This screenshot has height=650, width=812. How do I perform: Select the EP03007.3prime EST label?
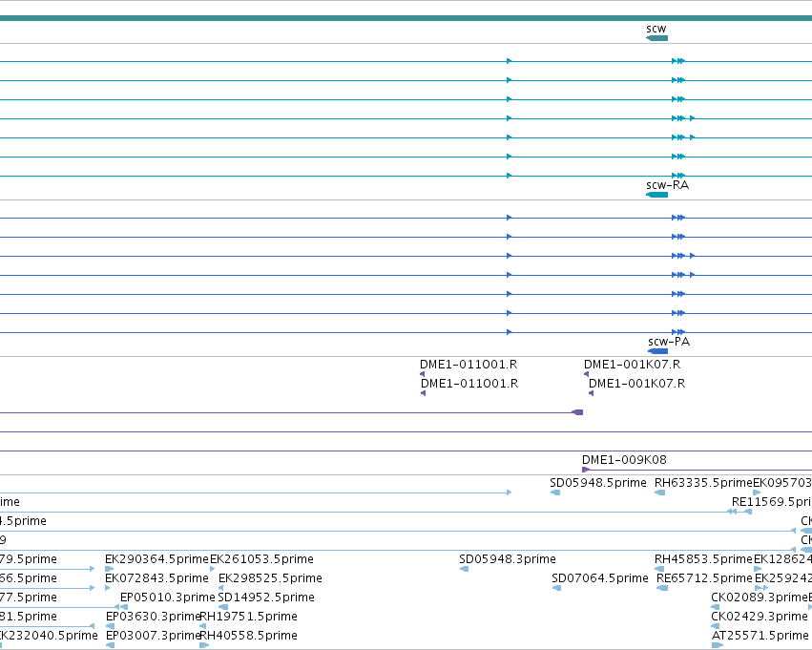[154, 636]
